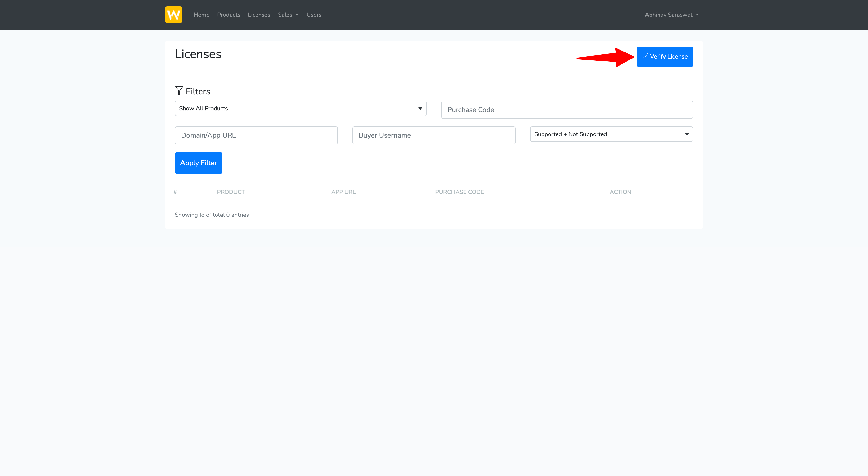Navigate to the Users page
This screenshot has height=476, width=868.
313,15
